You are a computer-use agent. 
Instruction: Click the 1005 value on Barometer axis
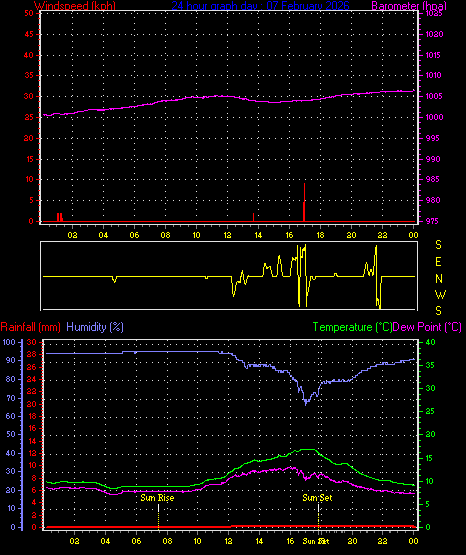click(x=434, y=96)
